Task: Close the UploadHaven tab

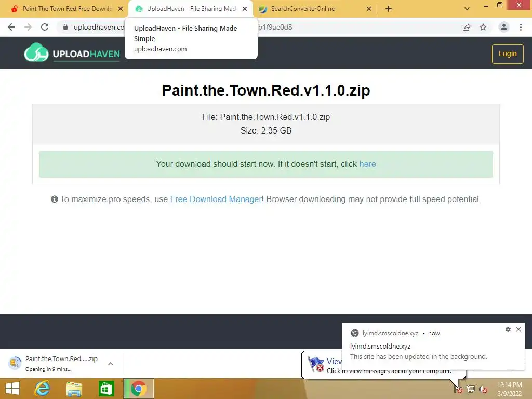Action: 245,9
